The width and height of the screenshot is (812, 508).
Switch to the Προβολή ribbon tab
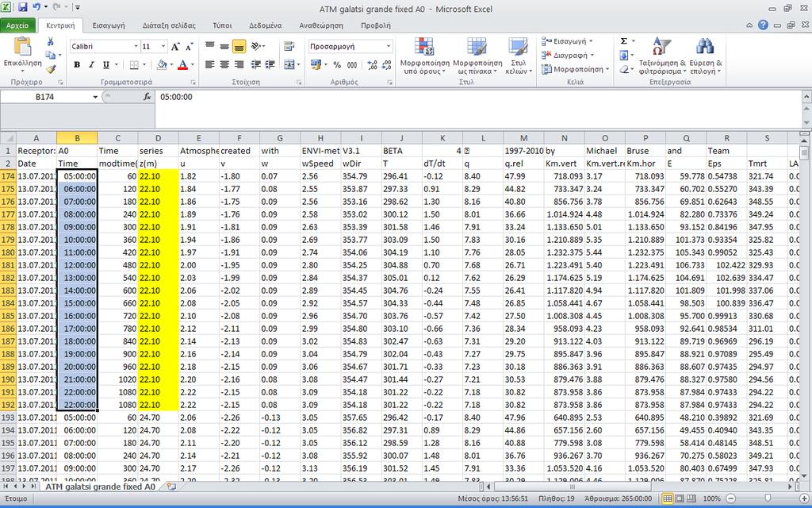point(375,25)
